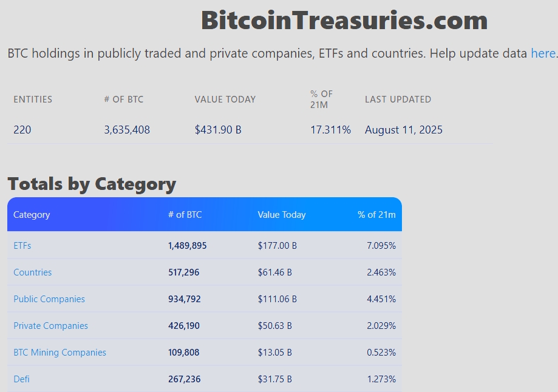Click the August 11, 2025 date
This screenshot has width=558, height=392.
pos(404,130)
